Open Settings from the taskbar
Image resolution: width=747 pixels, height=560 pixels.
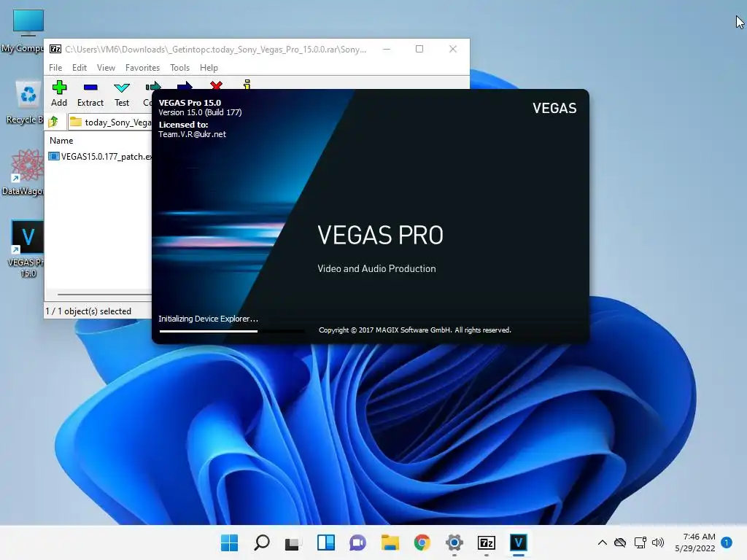tap(454, 542)
